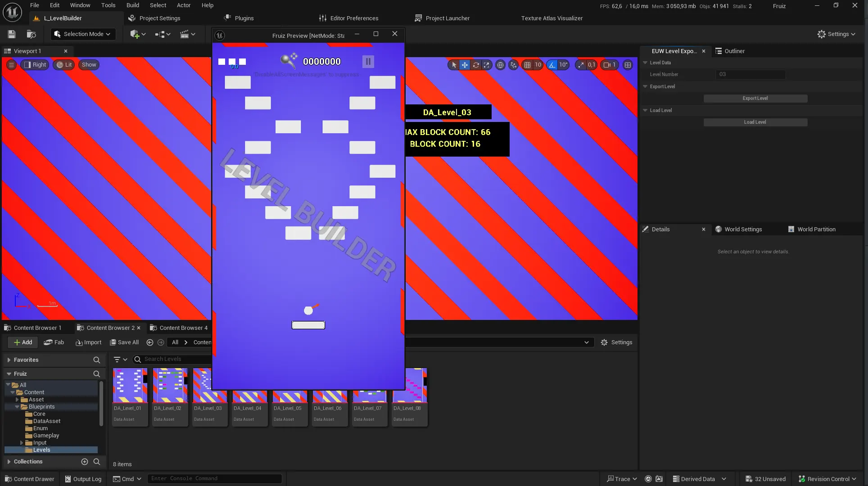Activate the scale tool in viewport

pos(487,65)
